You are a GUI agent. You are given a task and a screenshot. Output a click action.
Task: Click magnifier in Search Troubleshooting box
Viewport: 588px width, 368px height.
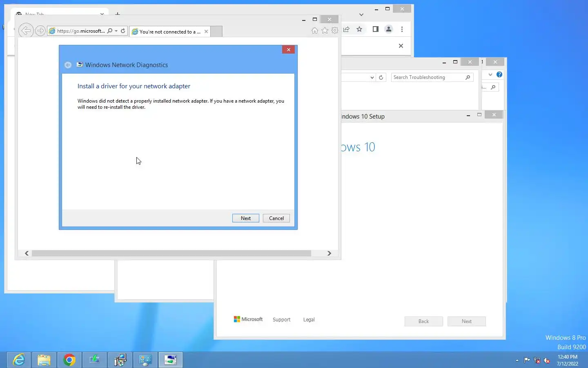468,77
